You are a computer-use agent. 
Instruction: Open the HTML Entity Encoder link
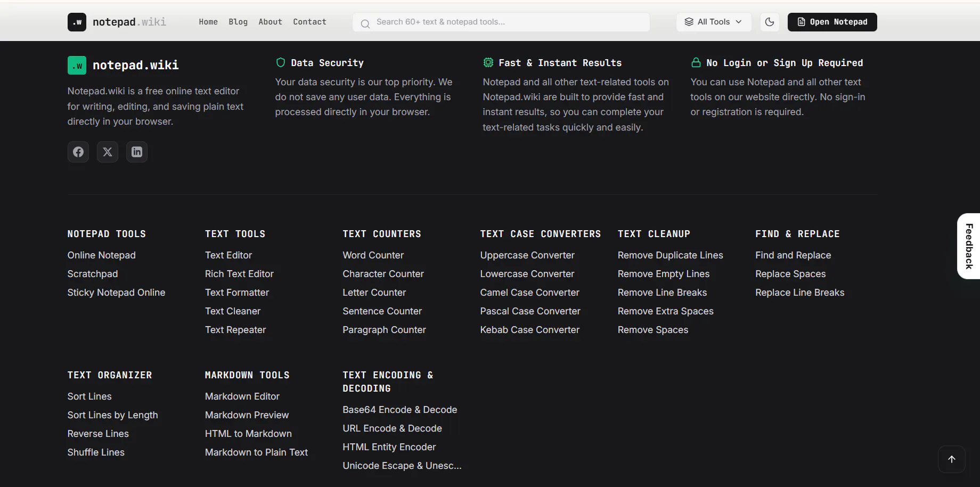(x=389, y=447)
